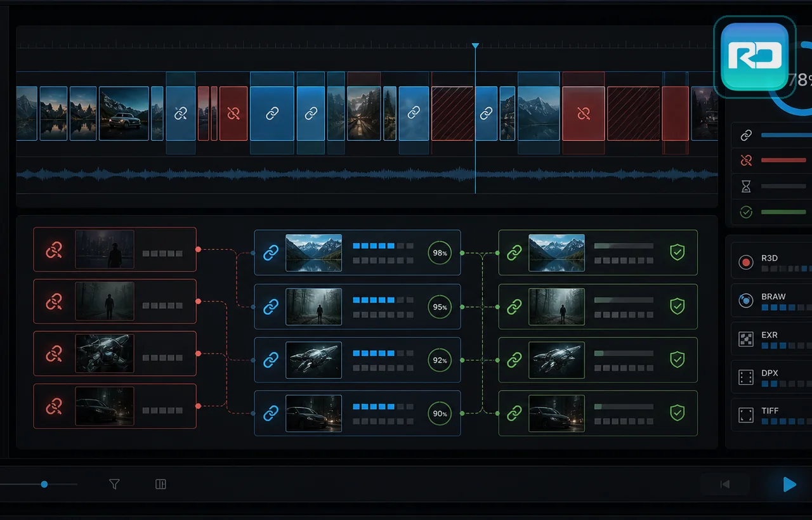Image resolution: width=812 pixels, height=520 pixels.
Task: Click blue link icon on the 90% card
Action: coord(271,413)
